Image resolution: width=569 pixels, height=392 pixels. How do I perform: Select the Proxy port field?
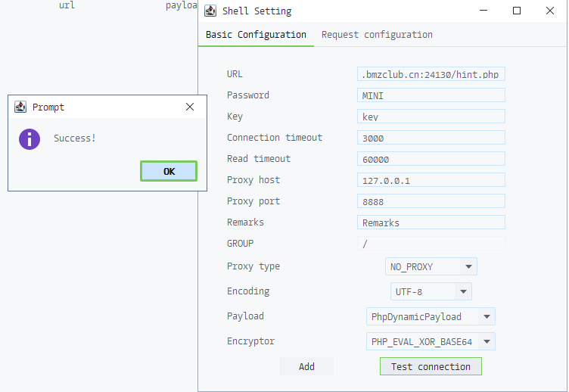click(x=431, y=201)
